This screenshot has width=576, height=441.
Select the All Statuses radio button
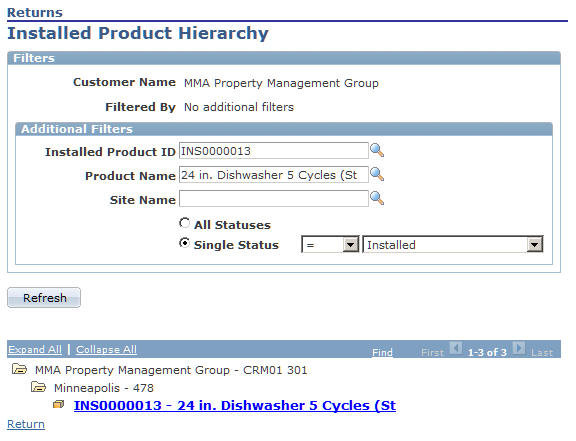coord(184,223)
